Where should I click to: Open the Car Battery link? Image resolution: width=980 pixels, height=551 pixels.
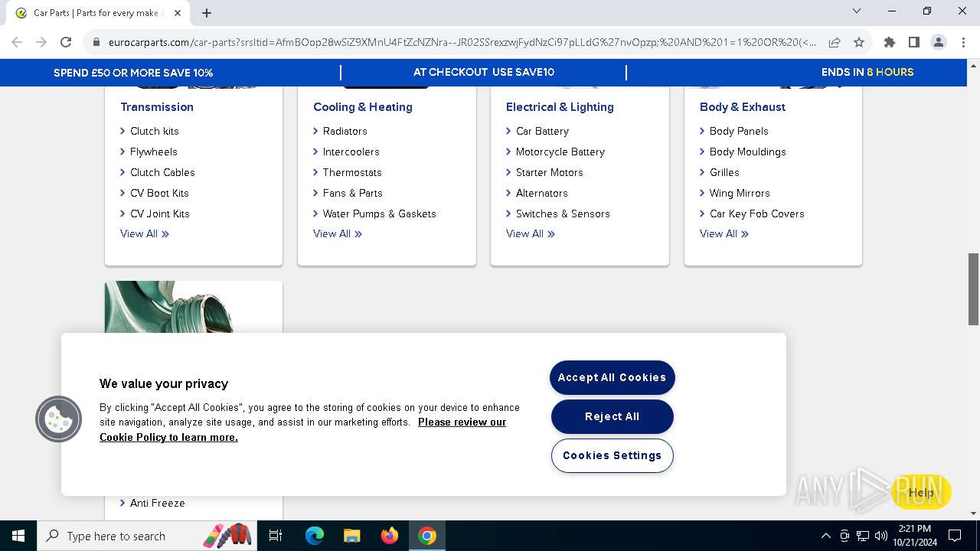pos(542,131)
